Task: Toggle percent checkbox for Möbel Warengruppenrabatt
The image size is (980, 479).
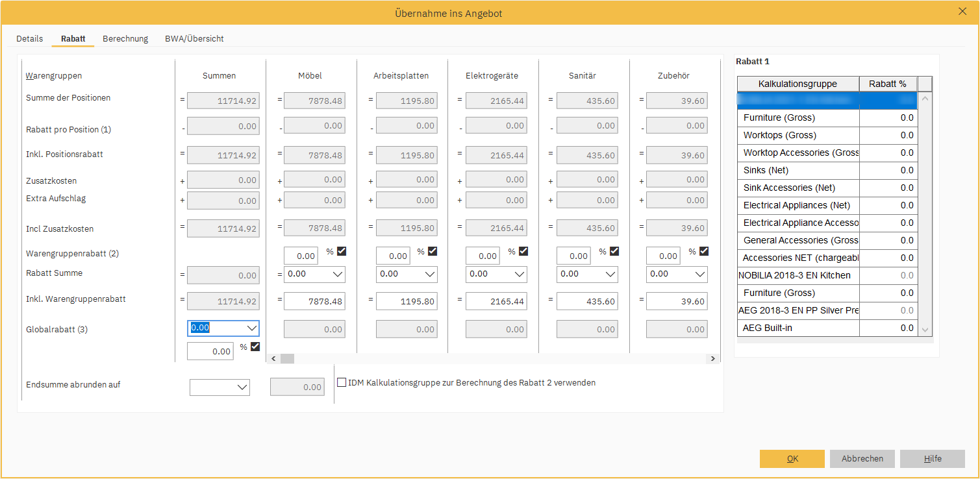Action: pos(342,251)
